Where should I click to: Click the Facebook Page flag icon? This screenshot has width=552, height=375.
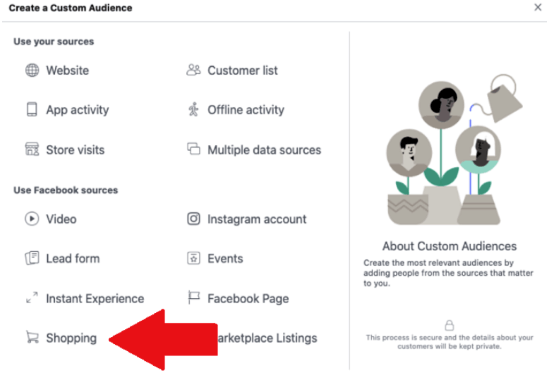click(193, 298)
